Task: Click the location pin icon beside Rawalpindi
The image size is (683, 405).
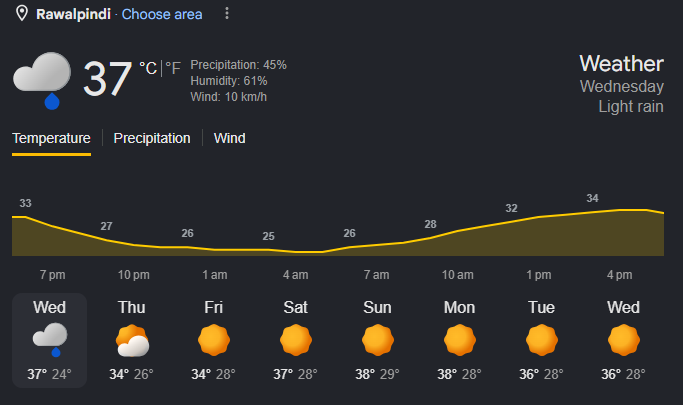Action: (22, 14)
